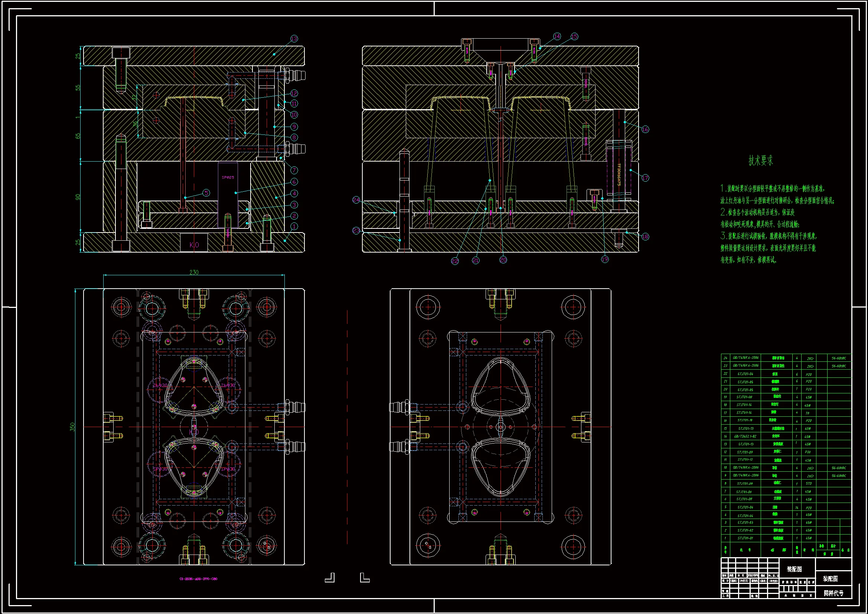Click part balloon number 19
Image resolution: width=868 pixels, height=614 pixels.
pyautogui.click(x=605, y=259)
